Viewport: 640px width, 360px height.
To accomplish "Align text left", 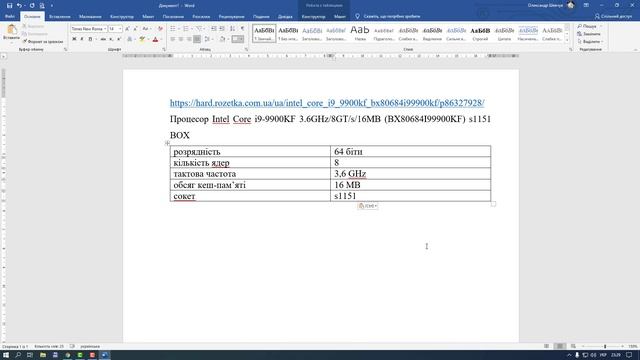I will (173, 39).
